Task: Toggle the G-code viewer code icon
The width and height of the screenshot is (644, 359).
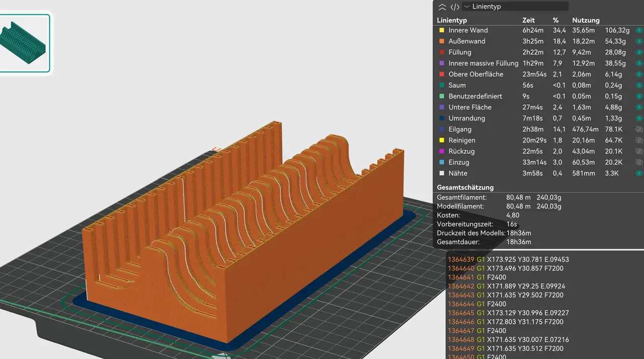Action: tap(455, 7)
